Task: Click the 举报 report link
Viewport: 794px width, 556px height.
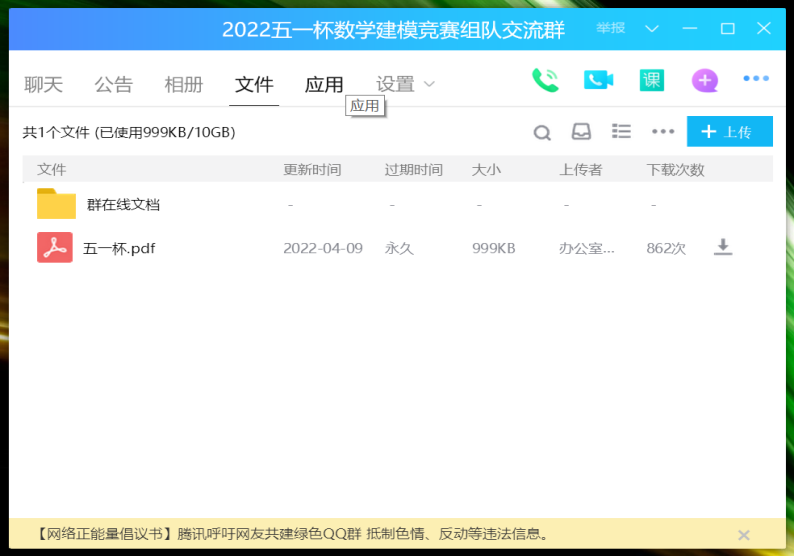Action: 611,29
